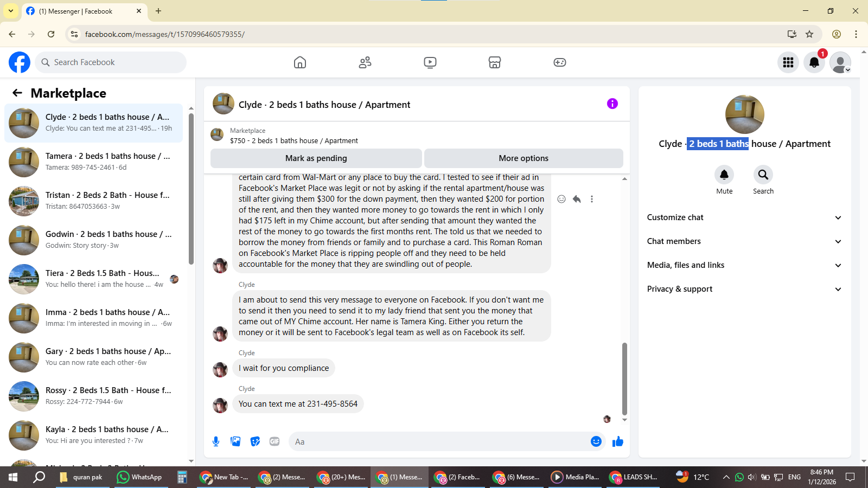Open the Video (Watch) icon
This screenshot has width=868, height=488.
tap(430, 62)
